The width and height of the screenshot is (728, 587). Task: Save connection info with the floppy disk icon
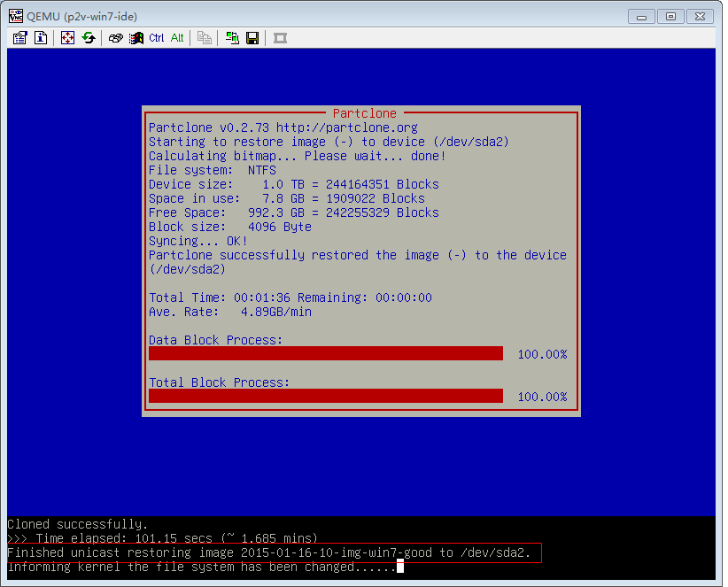252,37
